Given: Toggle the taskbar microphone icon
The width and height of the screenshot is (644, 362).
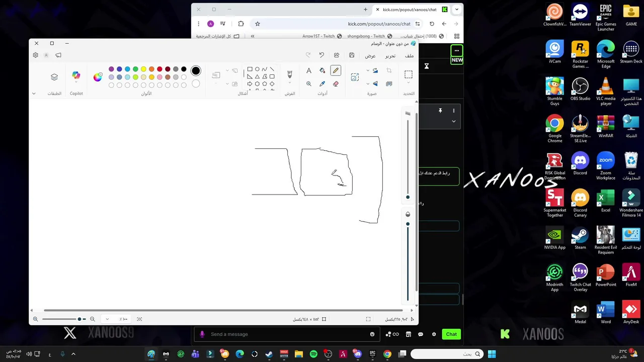Looking at the screenshot, I should pyautogui.click(x=62, y=354).
